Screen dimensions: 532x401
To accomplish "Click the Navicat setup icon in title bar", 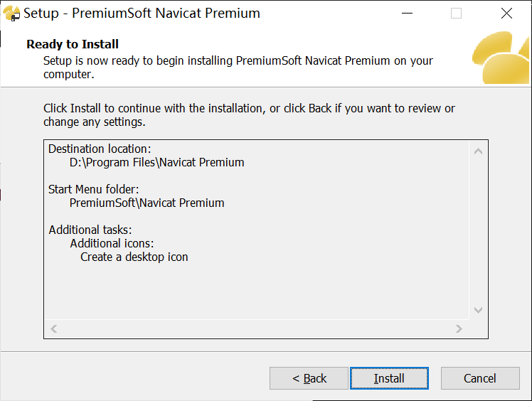I will 11,14.
